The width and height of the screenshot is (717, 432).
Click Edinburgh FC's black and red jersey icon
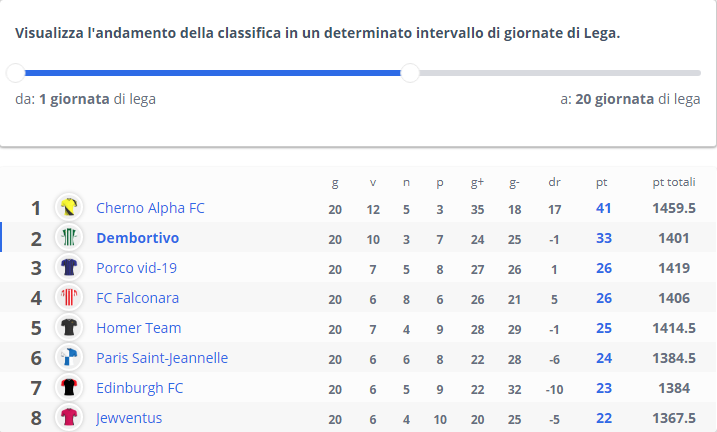pyautogui.click(x=69, y=388)
